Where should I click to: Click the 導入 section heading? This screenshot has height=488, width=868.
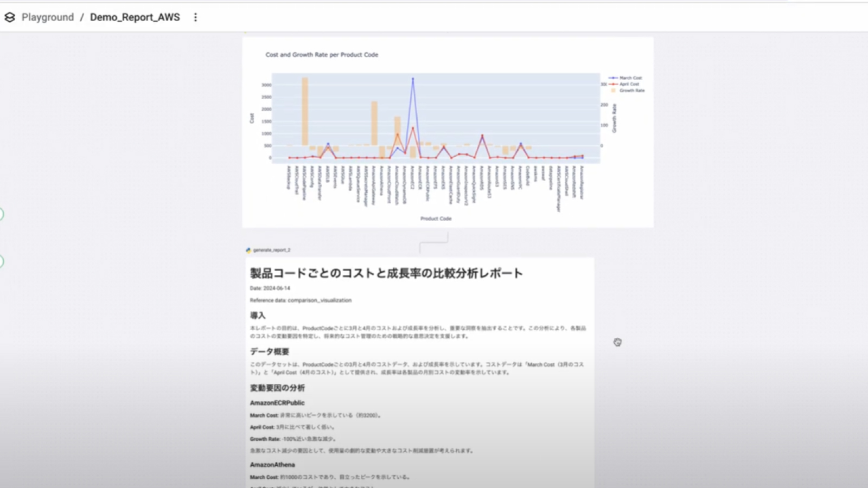(x=258, y=316)
